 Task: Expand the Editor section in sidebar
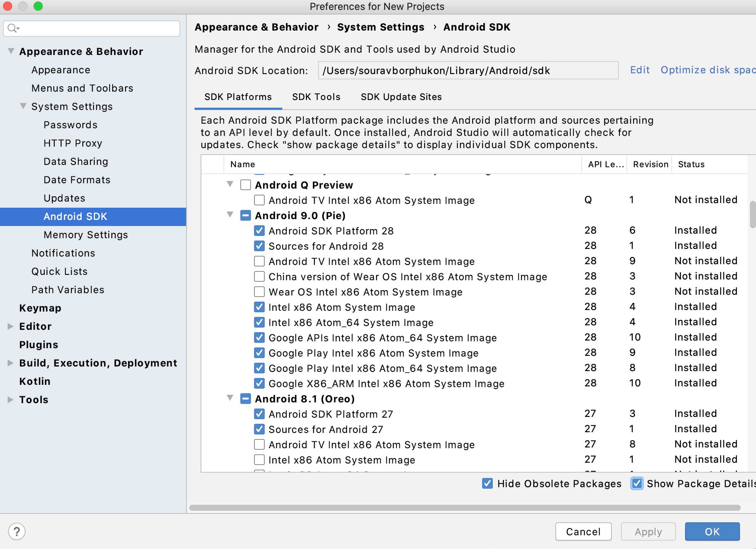coord(10,326)
